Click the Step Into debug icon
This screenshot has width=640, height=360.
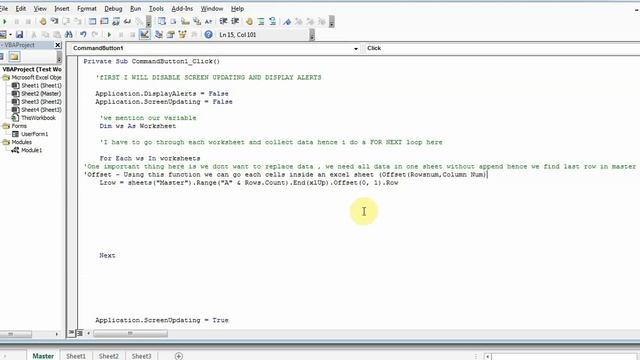54,21
